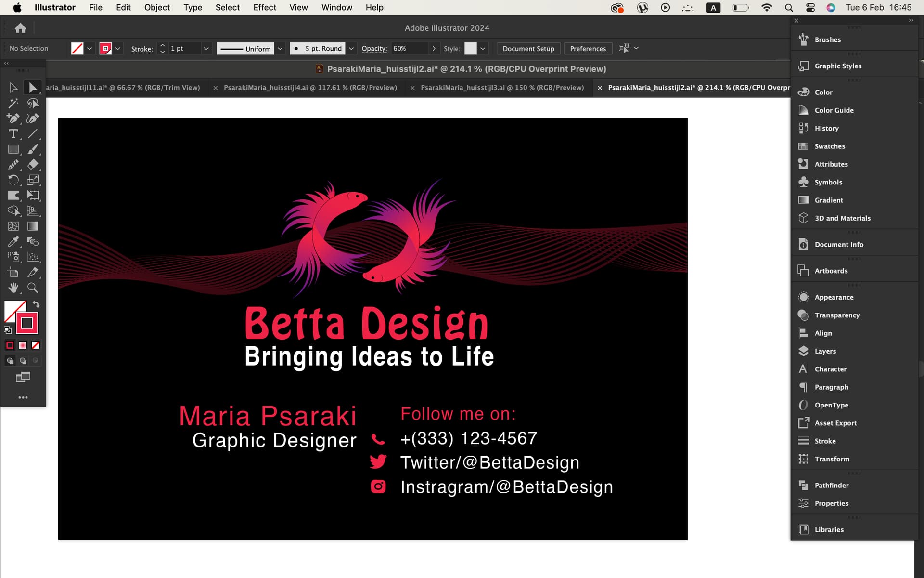The height and width of the screenshot is (578, 924).
Task: Open the File menu
Action: coord(96,7)
